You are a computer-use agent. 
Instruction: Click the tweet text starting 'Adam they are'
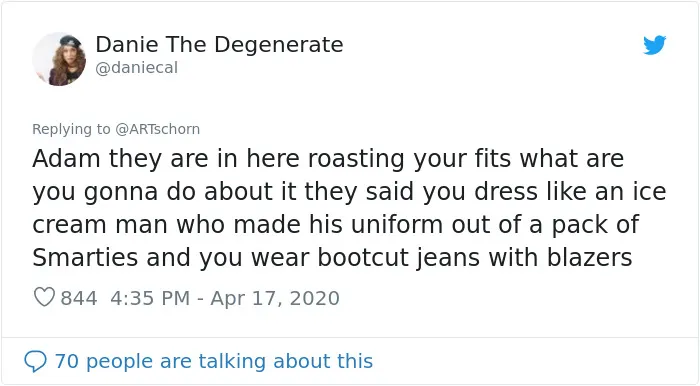tap(349, 208)
